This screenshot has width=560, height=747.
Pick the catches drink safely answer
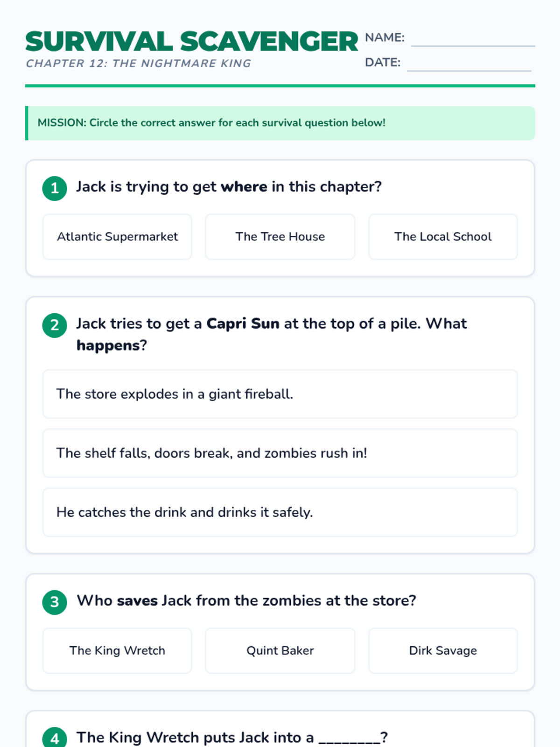click(280, 512)
